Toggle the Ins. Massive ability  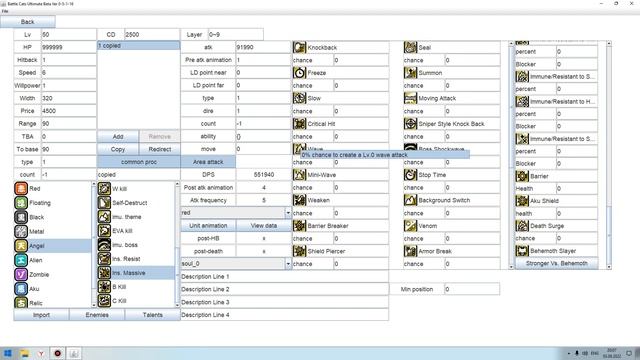pos(136,273)
